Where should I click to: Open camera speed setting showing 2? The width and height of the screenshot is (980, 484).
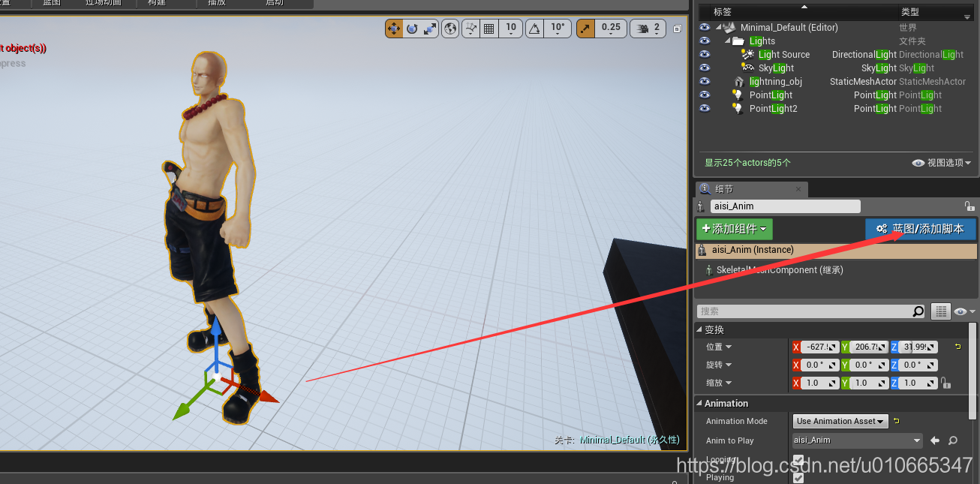648,29
